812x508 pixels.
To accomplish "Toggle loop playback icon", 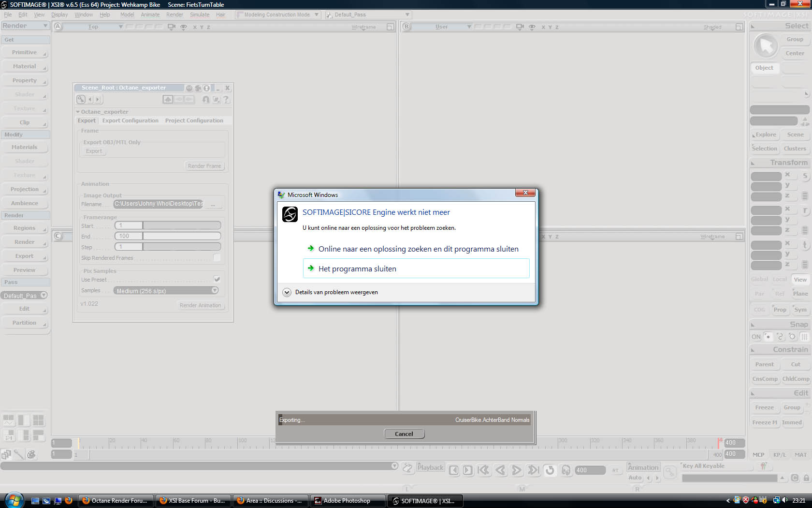I will pos(550,470).
